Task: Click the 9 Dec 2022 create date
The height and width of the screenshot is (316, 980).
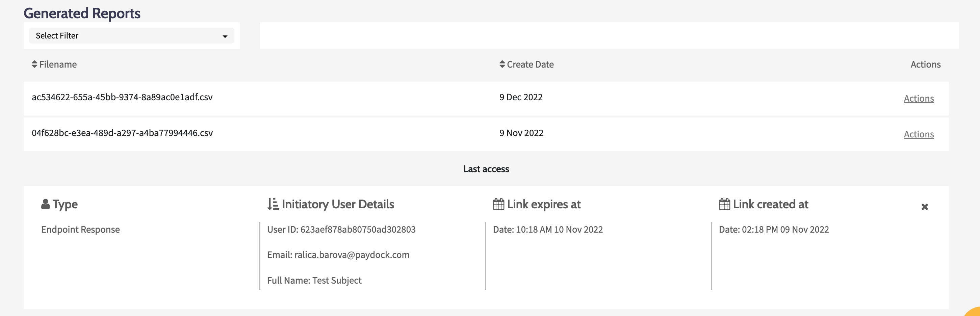Action: coord(521,97)
